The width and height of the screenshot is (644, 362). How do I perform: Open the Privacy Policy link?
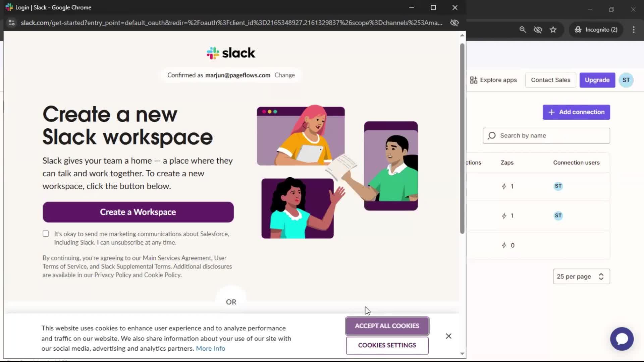[x=112, y=275]
